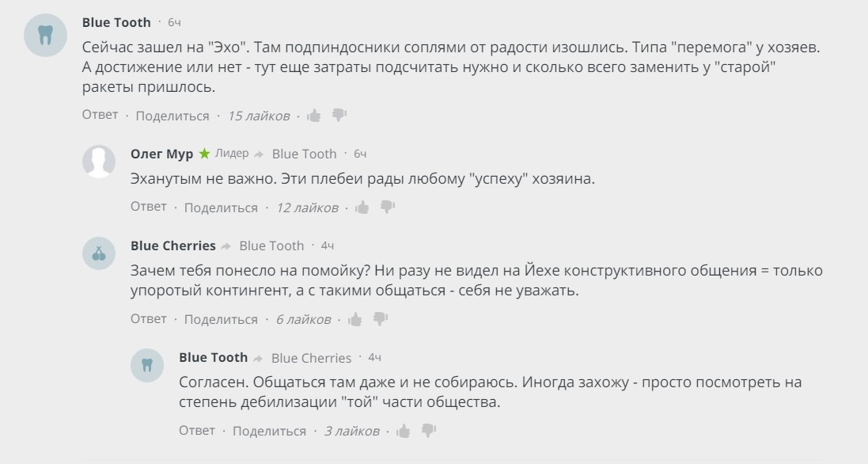Click Blue Tooth's tooth avatar on top comment
Viewport: 868px width, 464px height.
tap(45, 36)
